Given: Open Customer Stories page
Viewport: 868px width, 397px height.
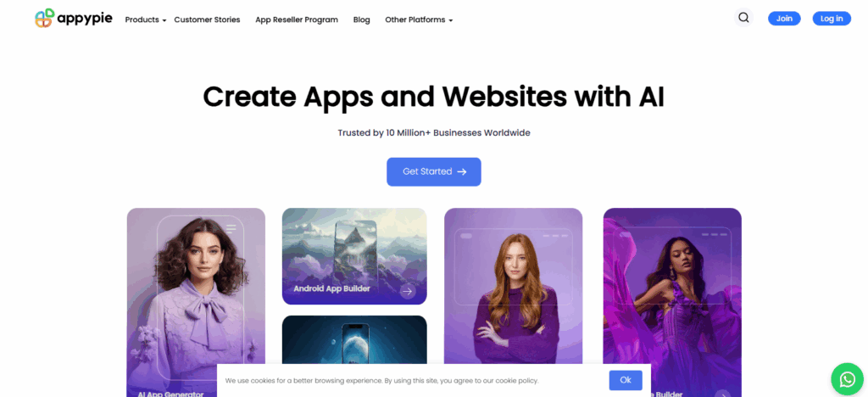Looking at the screenshot, I should coord(207,20).
